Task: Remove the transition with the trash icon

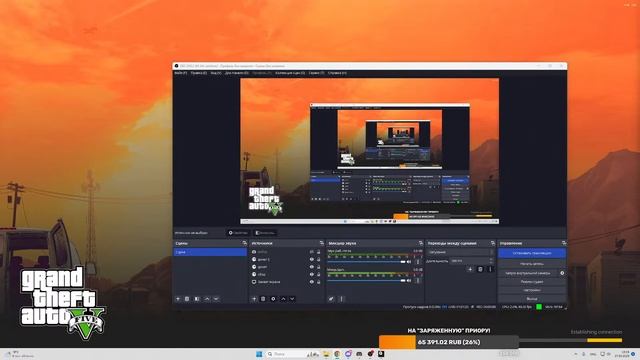Action: (480, 269)
